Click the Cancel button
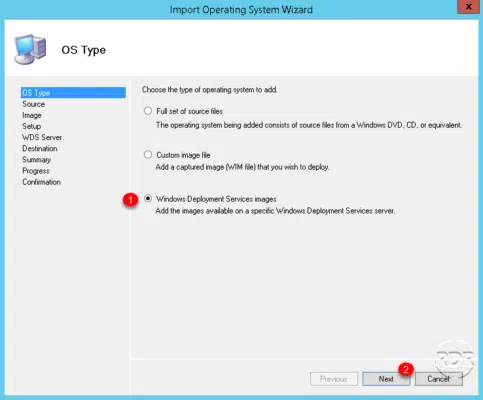Screen dimensions: 483x400 tap(438, 379)
